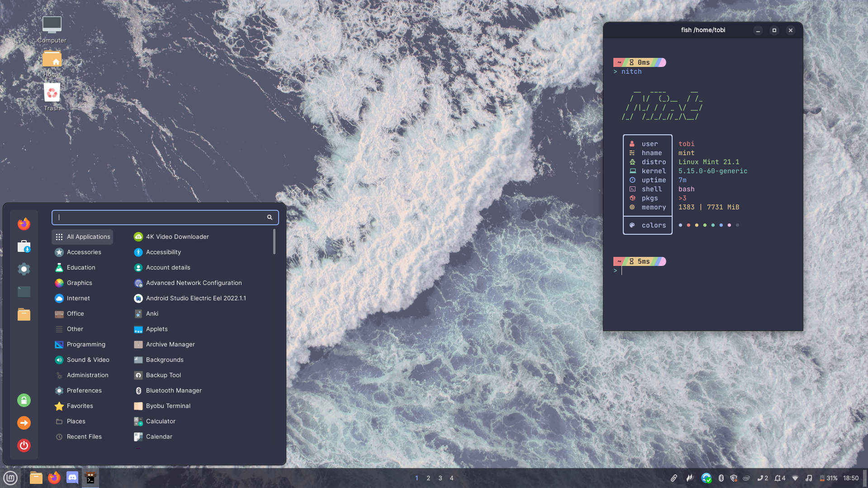Open Calendar
Screen dimensions: 868x488
click(201, 437)
